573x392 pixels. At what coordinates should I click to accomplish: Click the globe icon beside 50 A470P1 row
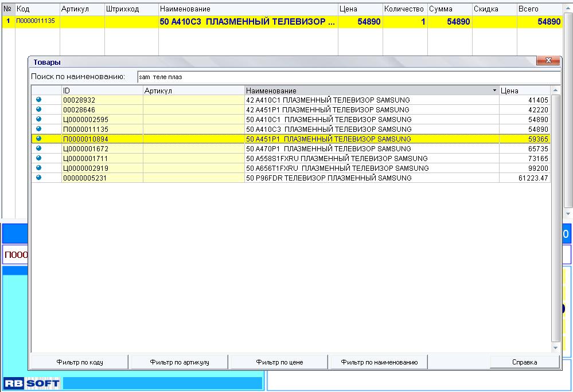tap(38, 148)
